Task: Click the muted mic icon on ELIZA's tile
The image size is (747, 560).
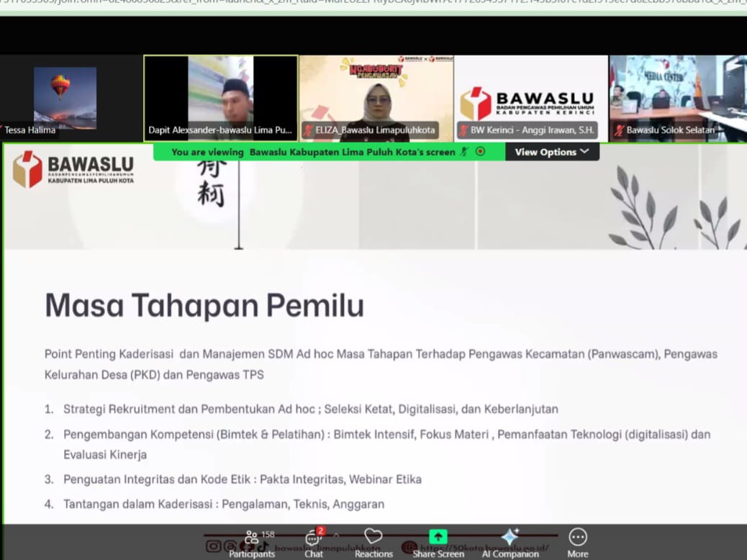Action: (308, 130)
